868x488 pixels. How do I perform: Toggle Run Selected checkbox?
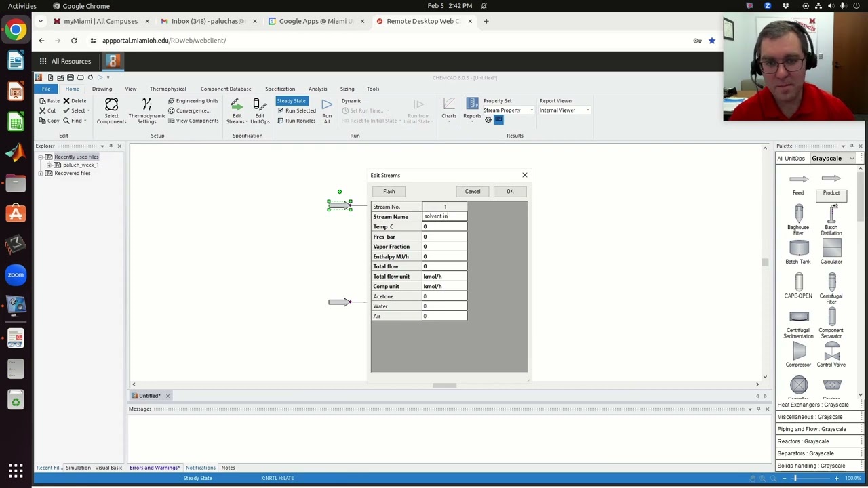[x=296, y=110]
